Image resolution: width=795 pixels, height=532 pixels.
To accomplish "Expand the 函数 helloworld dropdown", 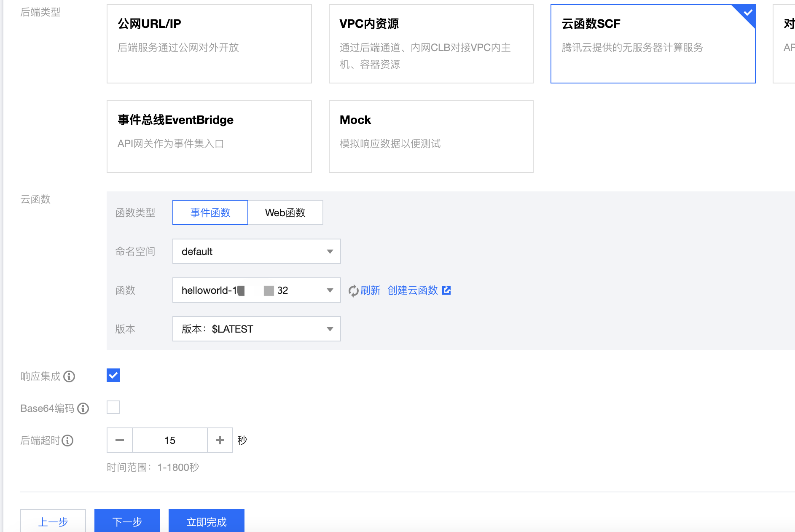I will pos(256,290).
